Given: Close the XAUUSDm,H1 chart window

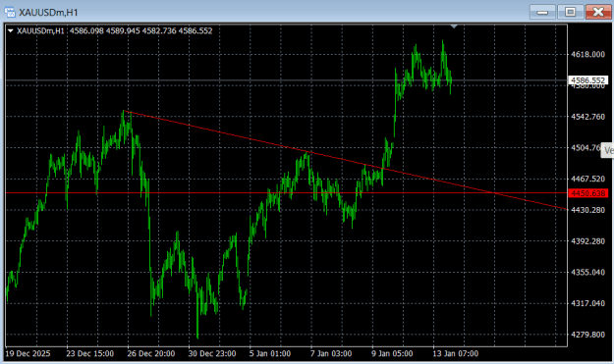Looking at the screenshot, I should tap(598, 12).
